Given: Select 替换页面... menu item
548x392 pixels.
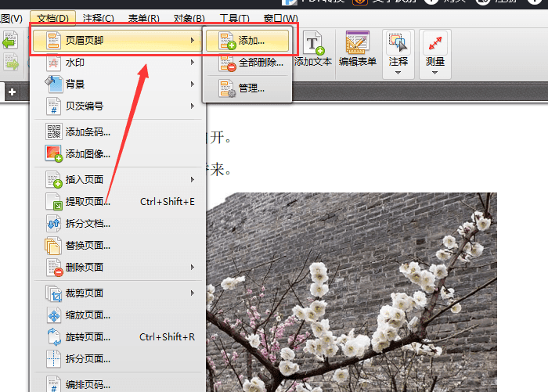Looking at the screenshot, I should [x=117, y=246].
